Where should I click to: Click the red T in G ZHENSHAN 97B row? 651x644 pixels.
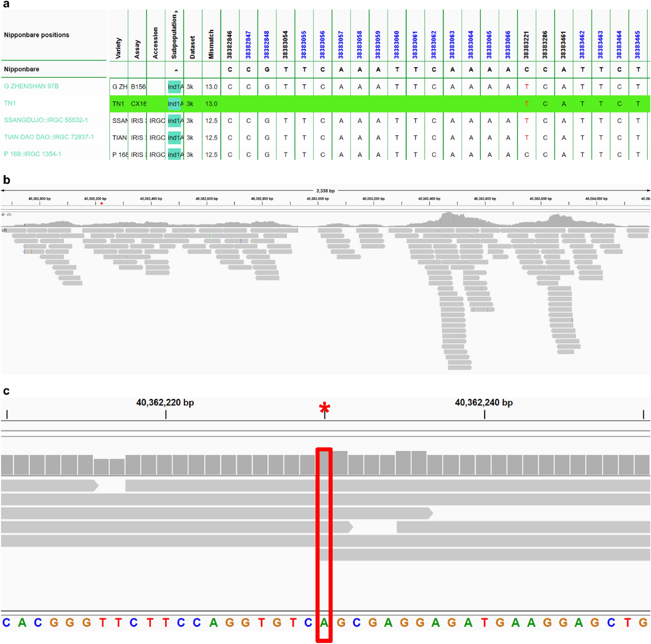tap(527, 87)
